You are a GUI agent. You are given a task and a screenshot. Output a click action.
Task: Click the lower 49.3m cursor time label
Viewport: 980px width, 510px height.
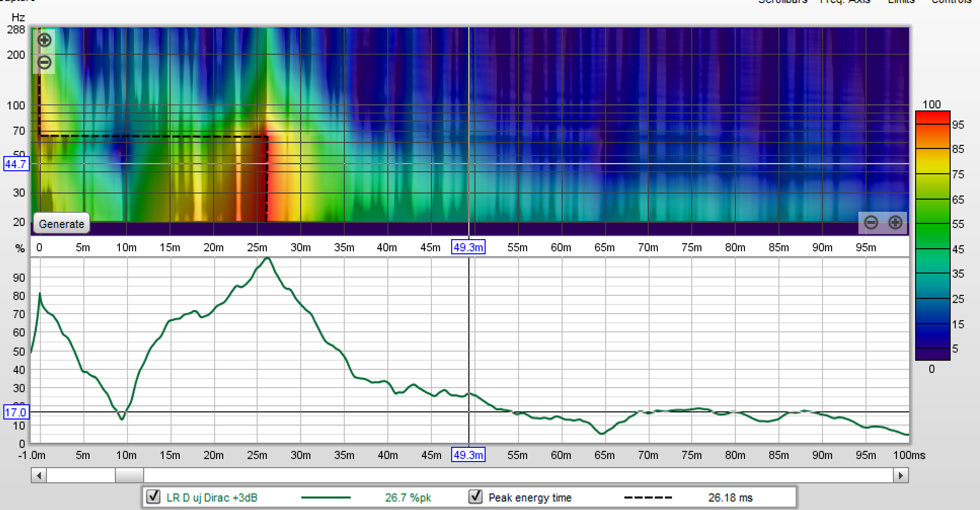(468, 455)
